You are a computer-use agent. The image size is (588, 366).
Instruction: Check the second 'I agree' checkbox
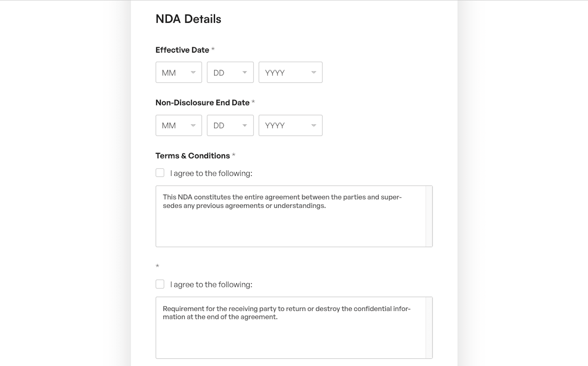160,284
